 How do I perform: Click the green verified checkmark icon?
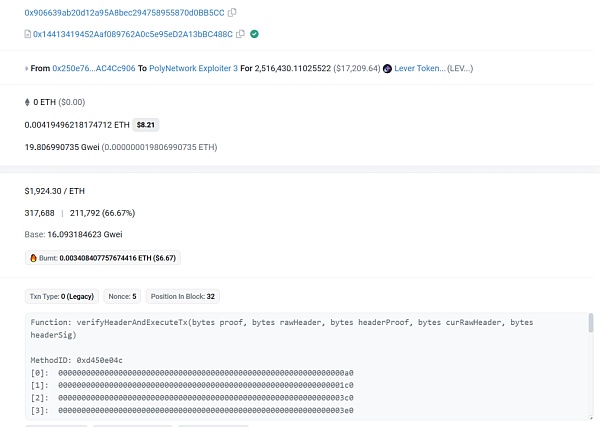tap(254, 34)
